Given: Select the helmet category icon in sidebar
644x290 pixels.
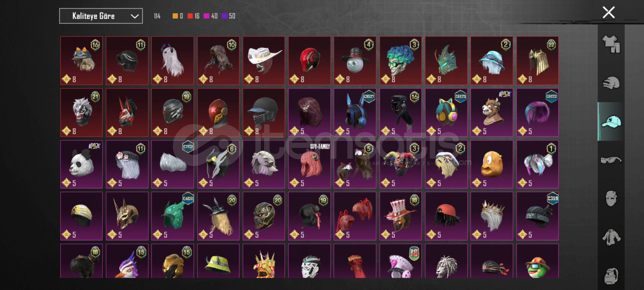Looking at the screenshot, I should point(611,83).
